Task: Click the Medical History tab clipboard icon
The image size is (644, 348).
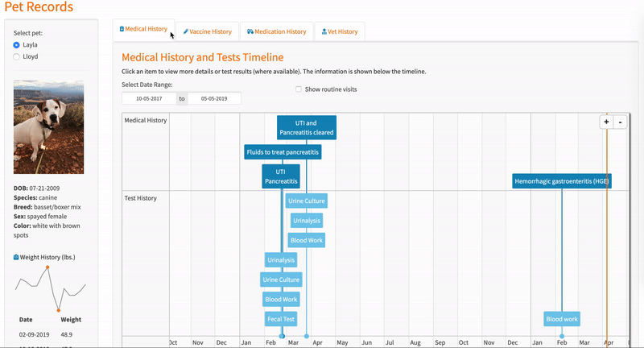Action: point(122,30)
